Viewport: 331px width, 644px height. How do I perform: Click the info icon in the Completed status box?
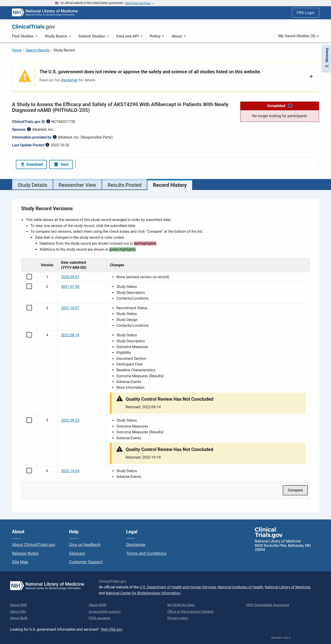pos(290,106)
